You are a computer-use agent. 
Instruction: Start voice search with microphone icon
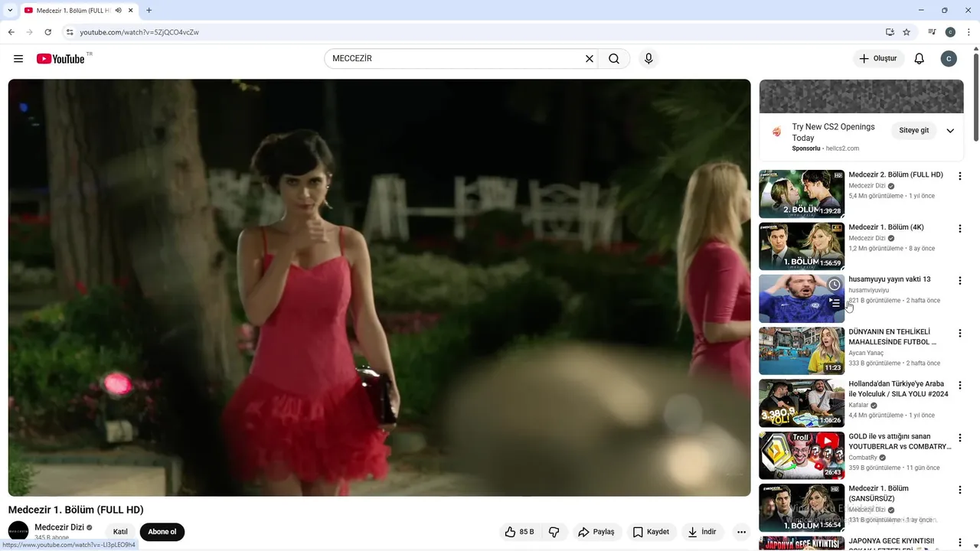click(648, 59)
